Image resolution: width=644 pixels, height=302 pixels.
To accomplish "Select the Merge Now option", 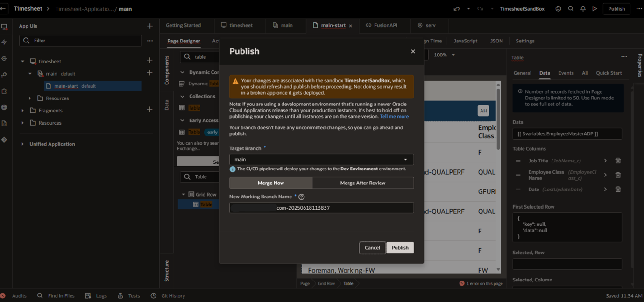I will 270,183.
